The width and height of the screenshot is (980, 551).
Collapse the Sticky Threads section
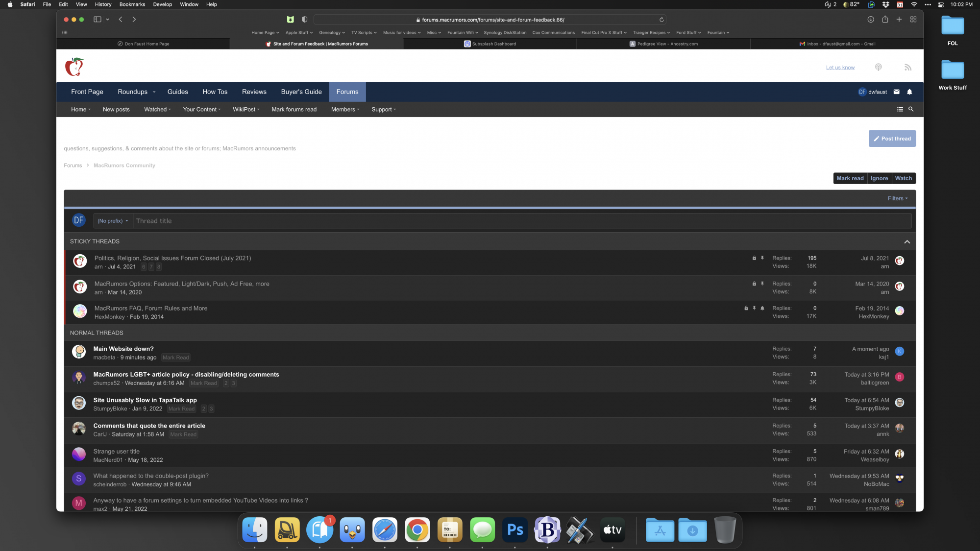pos(907,241)
